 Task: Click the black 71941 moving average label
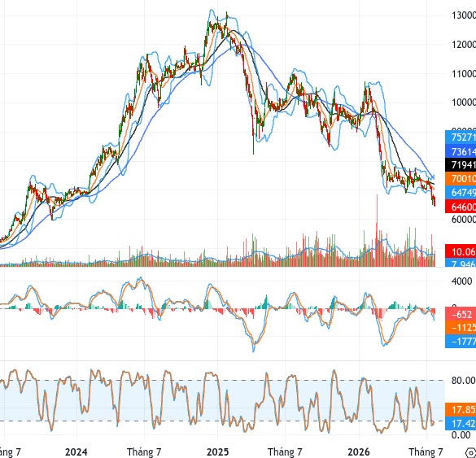point(461,165)
